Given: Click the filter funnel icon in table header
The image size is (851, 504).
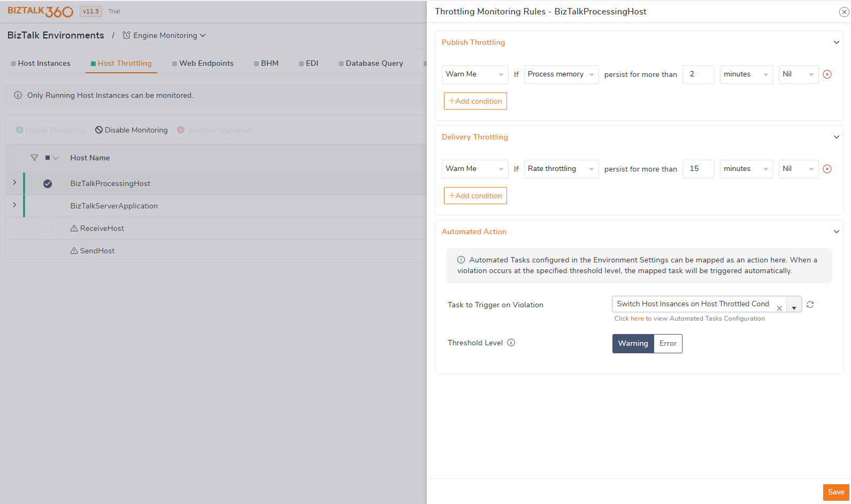Looking at the screenshot, I should (34, 158).
